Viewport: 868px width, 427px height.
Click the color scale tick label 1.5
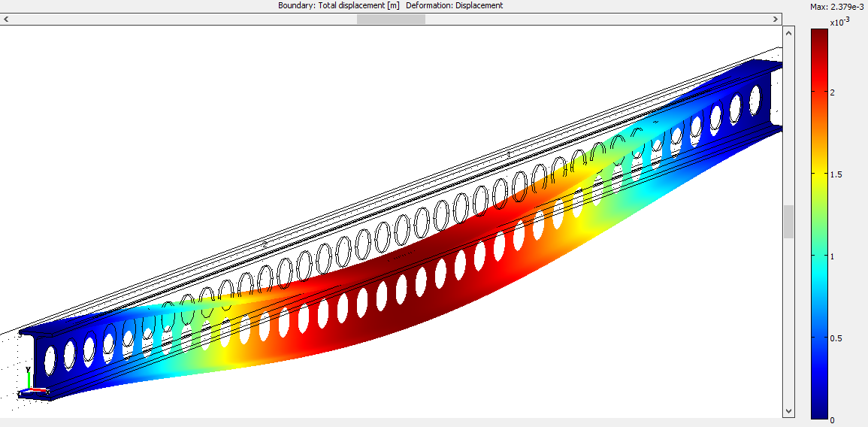[837, 174]
